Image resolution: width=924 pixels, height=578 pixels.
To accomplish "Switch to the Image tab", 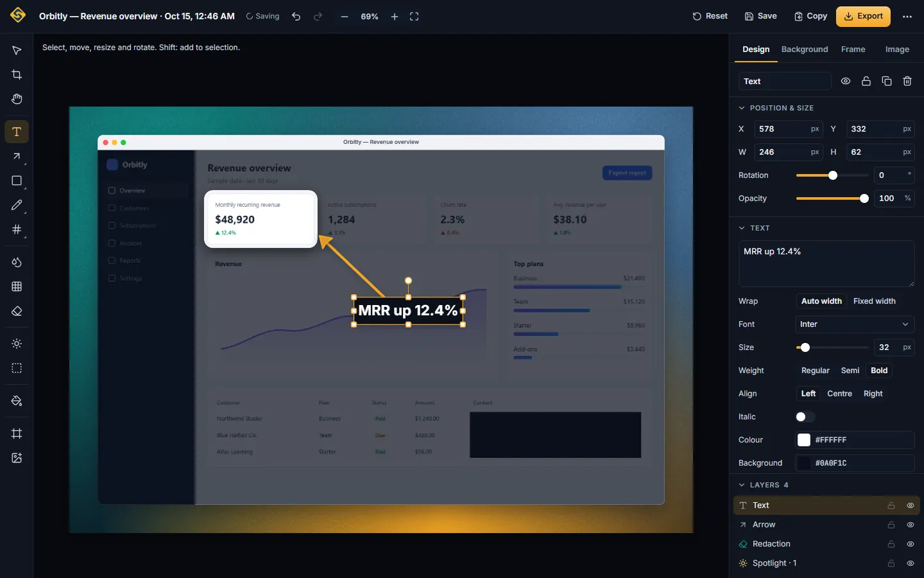I will coord(897,49).
